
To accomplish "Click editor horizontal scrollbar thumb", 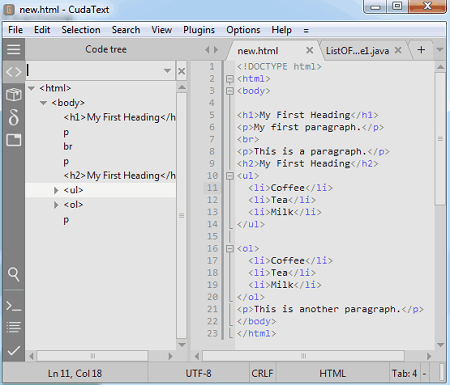I will [303, 356].
